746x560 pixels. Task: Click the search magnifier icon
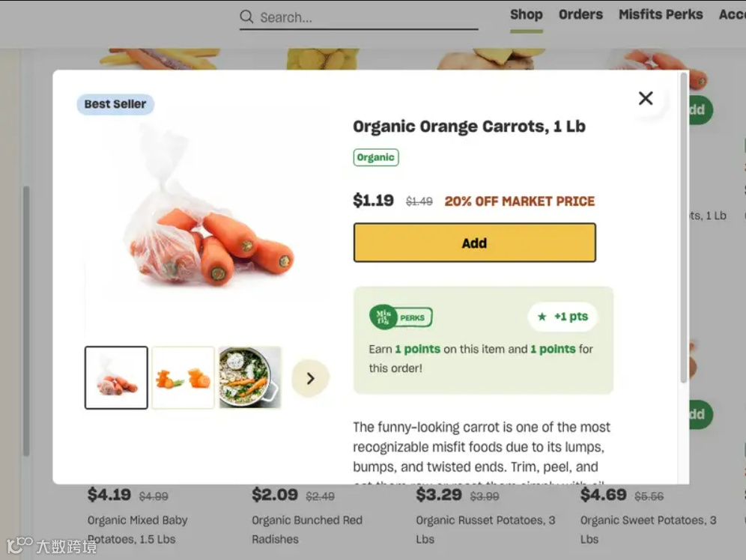click(x=246, y=16)
